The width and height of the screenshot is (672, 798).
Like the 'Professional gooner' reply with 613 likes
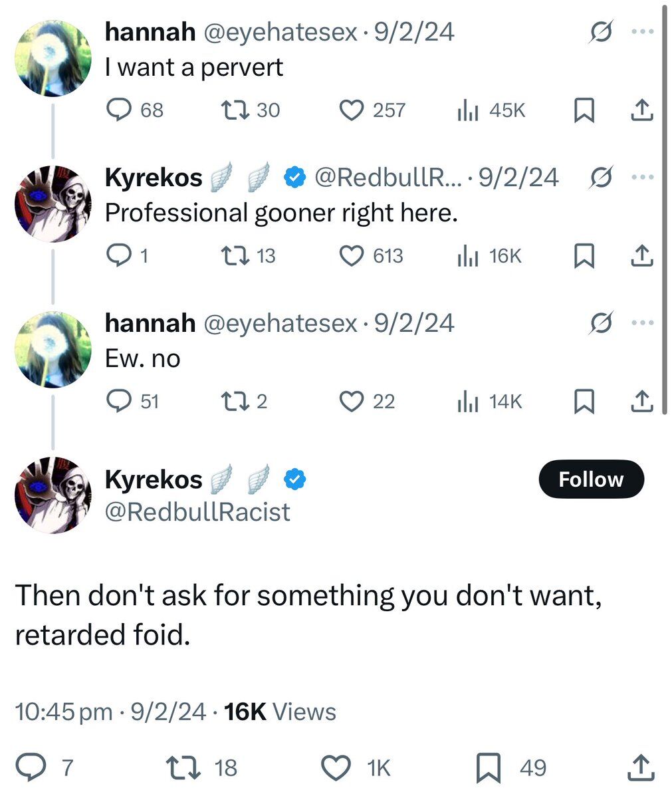[x=352, y=255]
